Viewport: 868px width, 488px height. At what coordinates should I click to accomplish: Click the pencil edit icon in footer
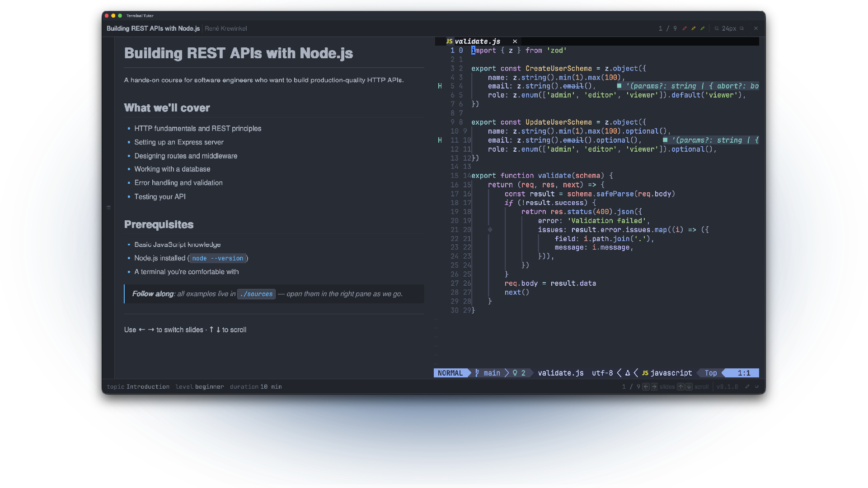coord(747,387)
